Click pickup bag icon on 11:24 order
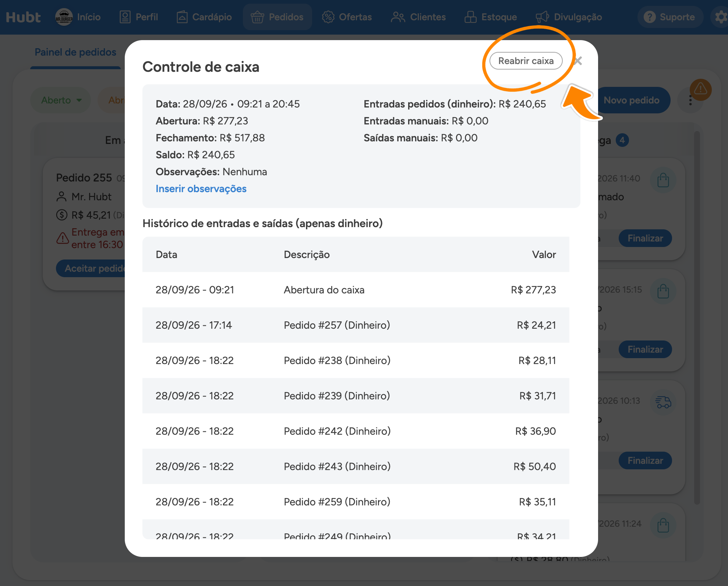Screen dimensions: 728x586 coord(663,525)
